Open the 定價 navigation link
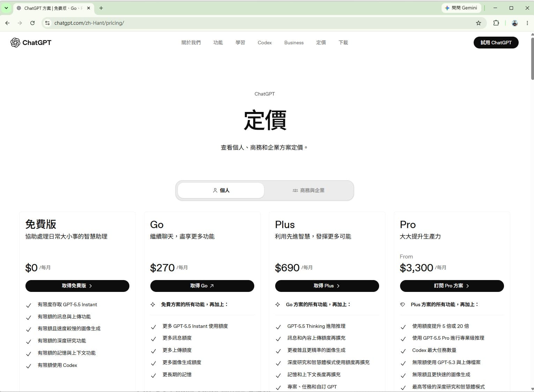This screenshot has height=392, width=534. click(321, 43)
